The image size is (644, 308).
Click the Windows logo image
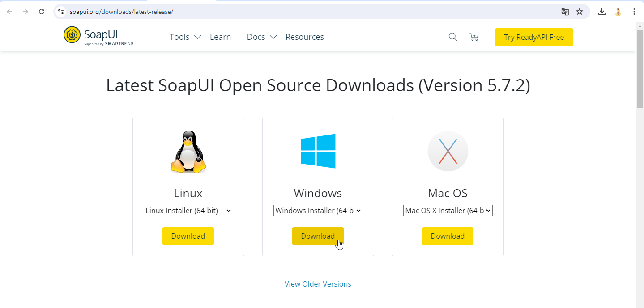click(318, 151)
